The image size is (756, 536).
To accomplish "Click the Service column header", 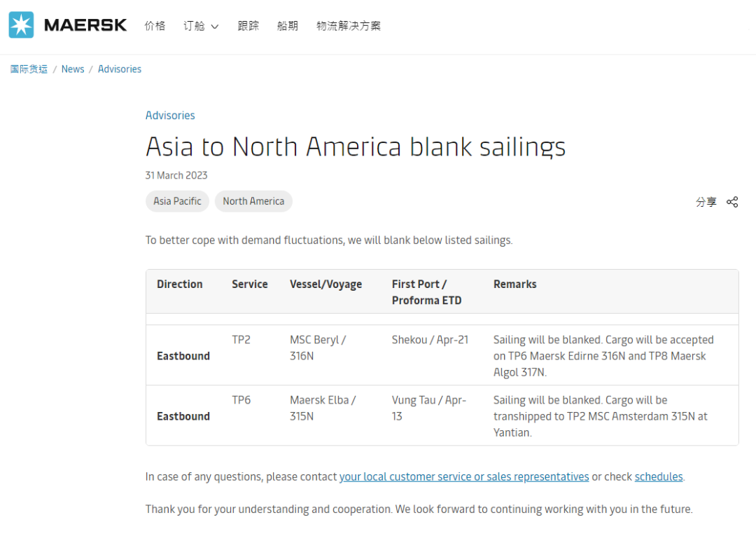I will (x=250, y=284).
